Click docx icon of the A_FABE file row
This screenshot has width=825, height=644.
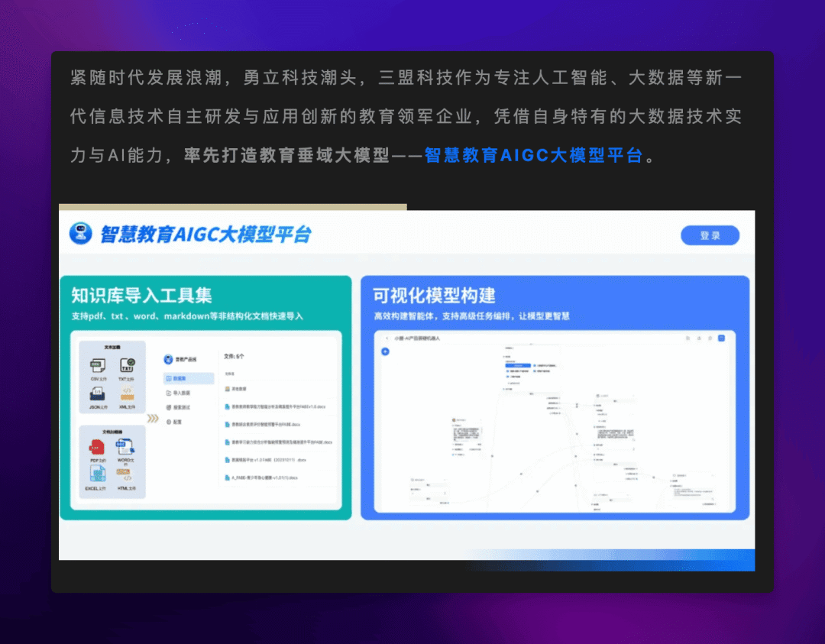pos(228,477)
